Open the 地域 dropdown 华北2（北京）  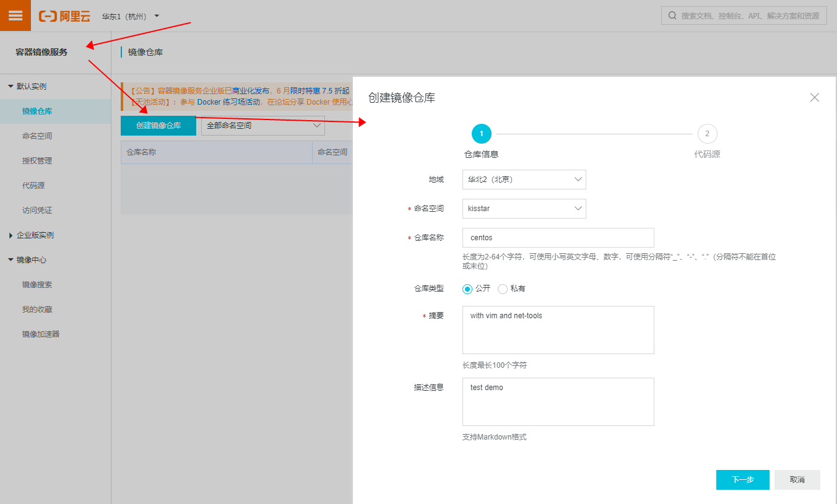coord(524,180)
